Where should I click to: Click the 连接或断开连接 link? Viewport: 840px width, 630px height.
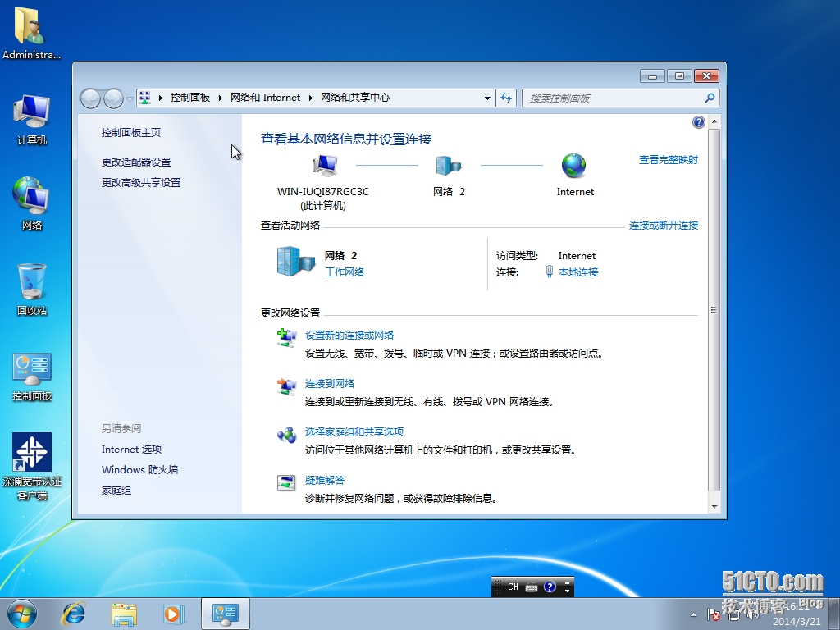(x=664, y=226)
